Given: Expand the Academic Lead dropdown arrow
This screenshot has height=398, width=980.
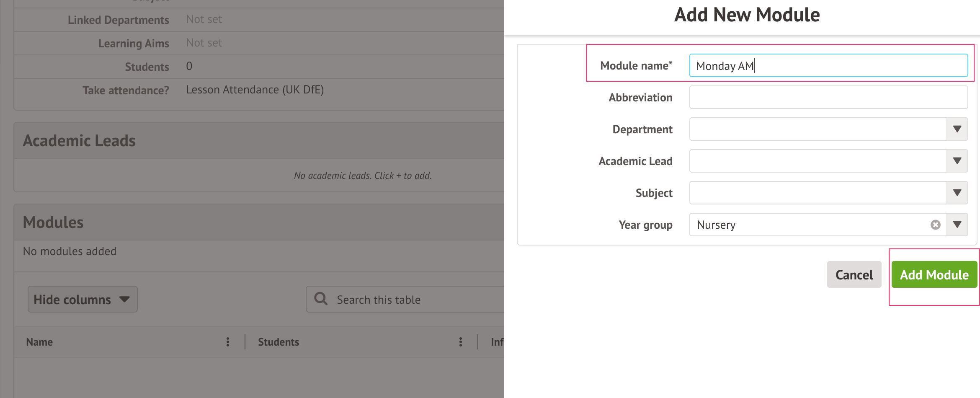Looking at the screenshot, I should tap(957, 161).
